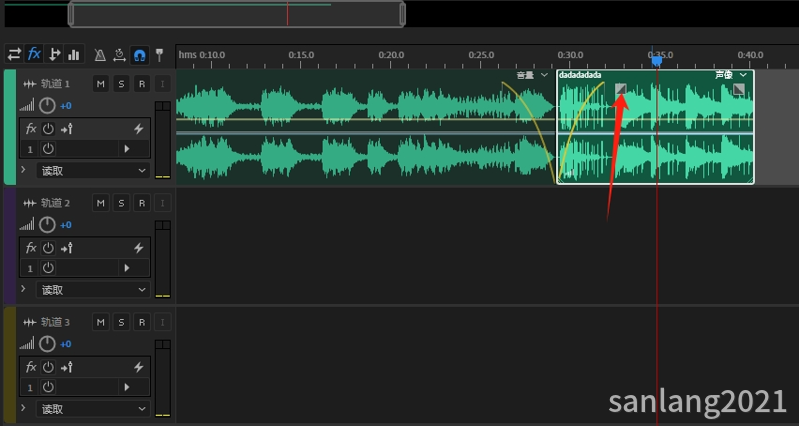Screen dimensions: 799x426
Task: Open 轨道 2 读取 automation mode dropdown
Action: 93,290
